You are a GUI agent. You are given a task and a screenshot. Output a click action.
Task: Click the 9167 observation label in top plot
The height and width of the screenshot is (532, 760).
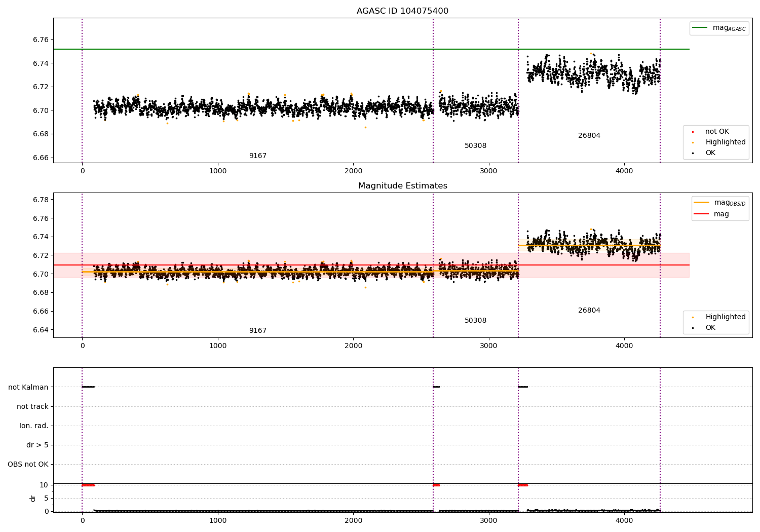[257, 156]
